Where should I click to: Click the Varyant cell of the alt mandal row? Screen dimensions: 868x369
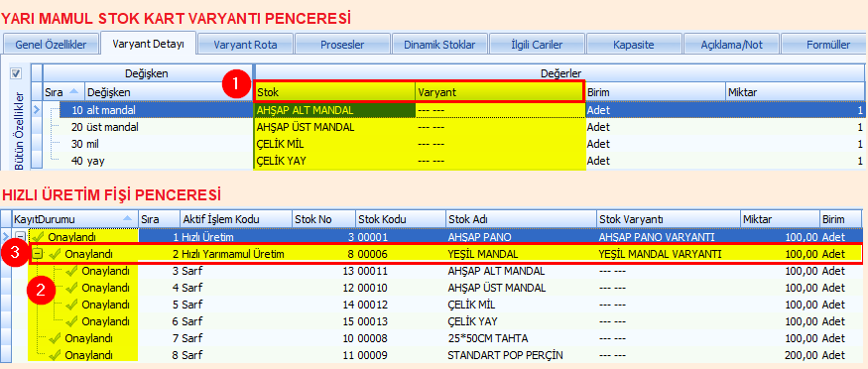coord(500,110)
